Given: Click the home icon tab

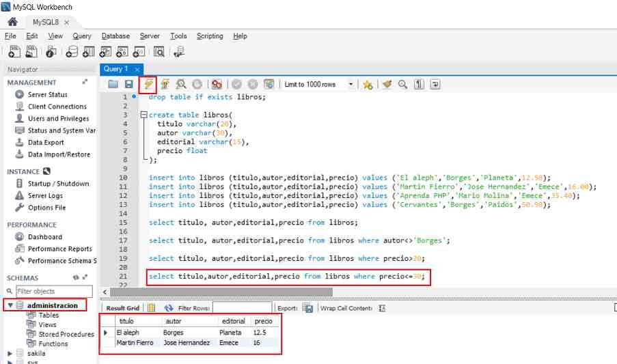Looking at the screenshot, I should click(x=12, y=22).
